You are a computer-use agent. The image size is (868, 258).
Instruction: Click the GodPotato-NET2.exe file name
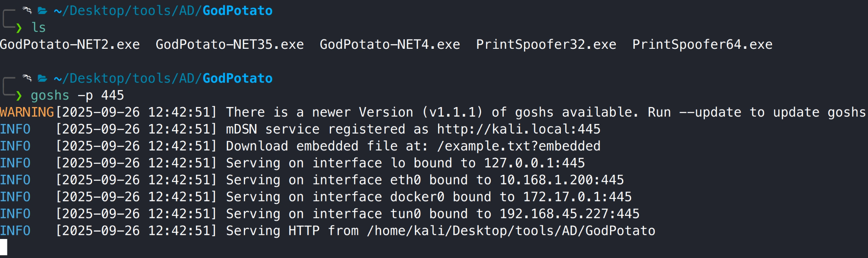pos(70,45)
